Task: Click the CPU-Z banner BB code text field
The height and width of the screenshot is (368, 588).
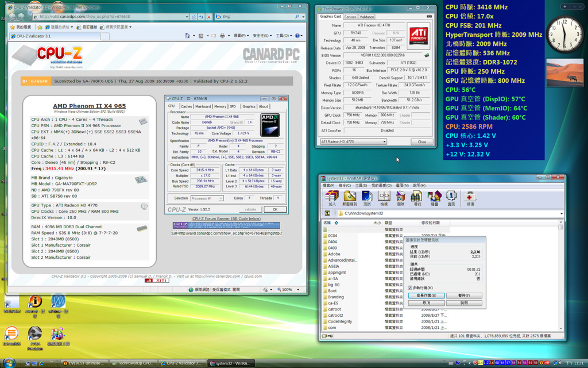Action: tap(226, 233)
